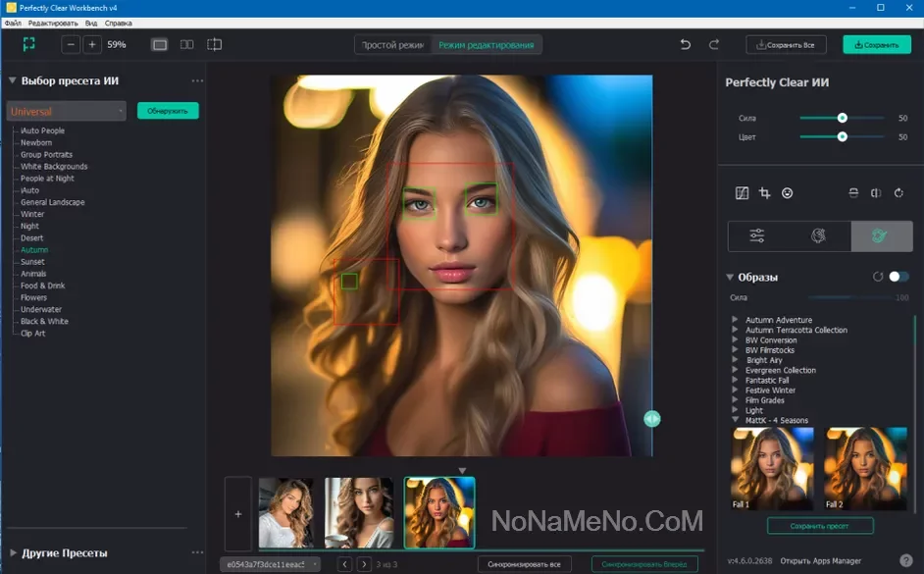Click the flip horizontal mirror icon

pyautogui.click(x=876, y=193)
